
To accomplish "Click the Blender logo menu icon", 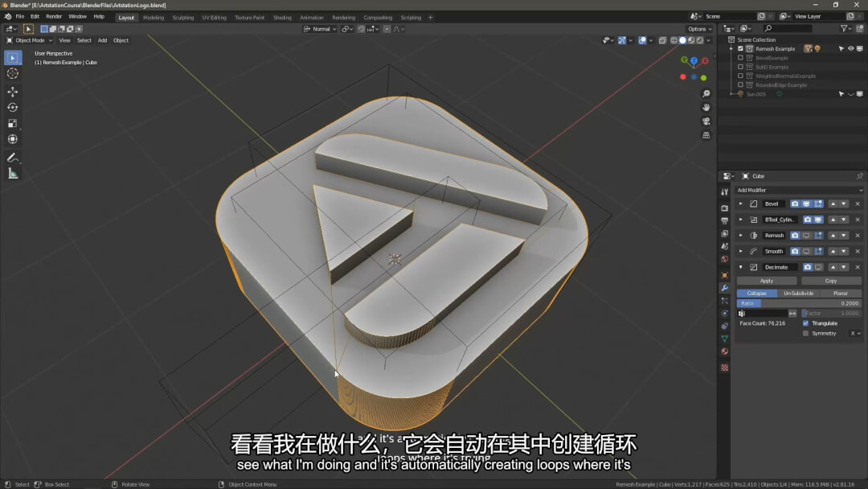I will point(8,17).
